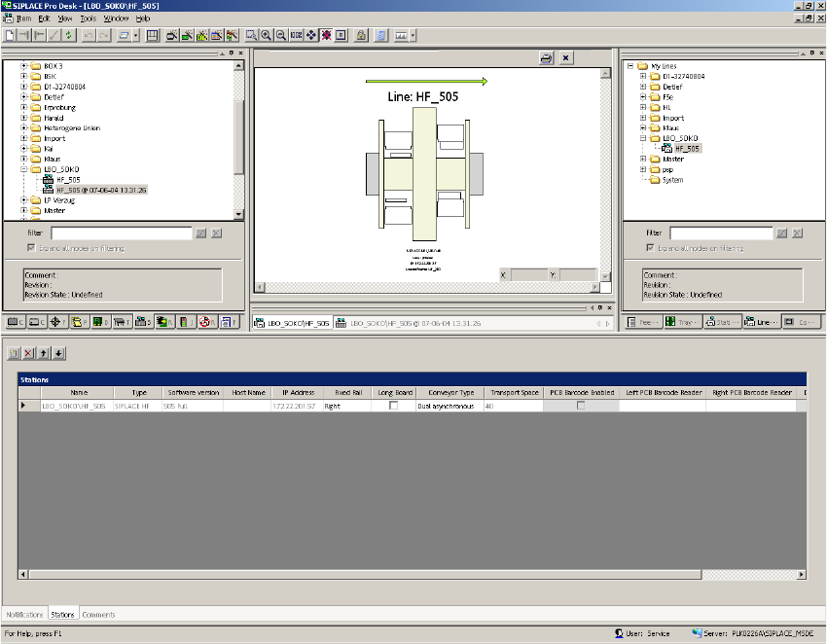Open the Tools menu
827x644 pixels.
88,18
